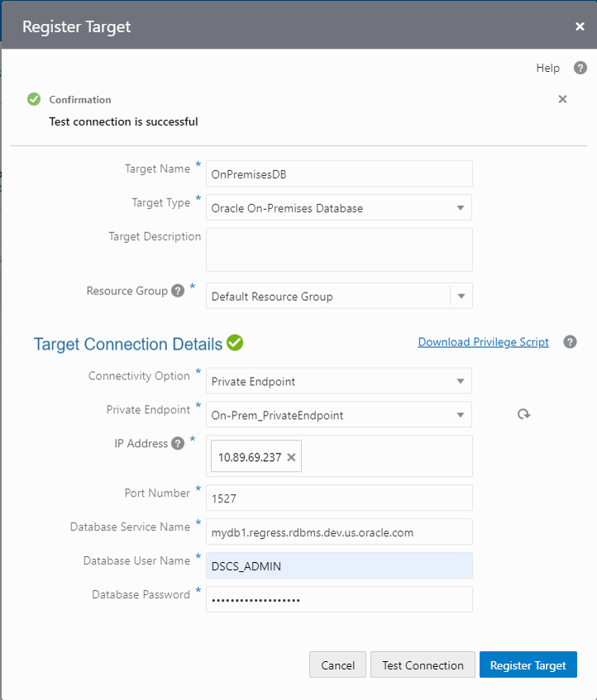Click the Register Target button
This screenshot has width=597, height=700.
(x=528, y=665)
